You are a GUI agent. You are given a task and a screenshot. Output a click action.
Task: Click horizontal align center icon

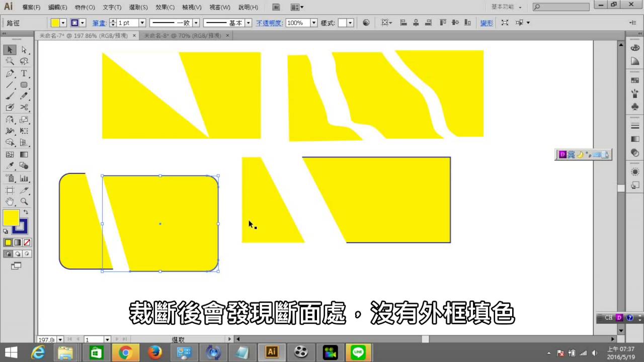tap(416, 23)
